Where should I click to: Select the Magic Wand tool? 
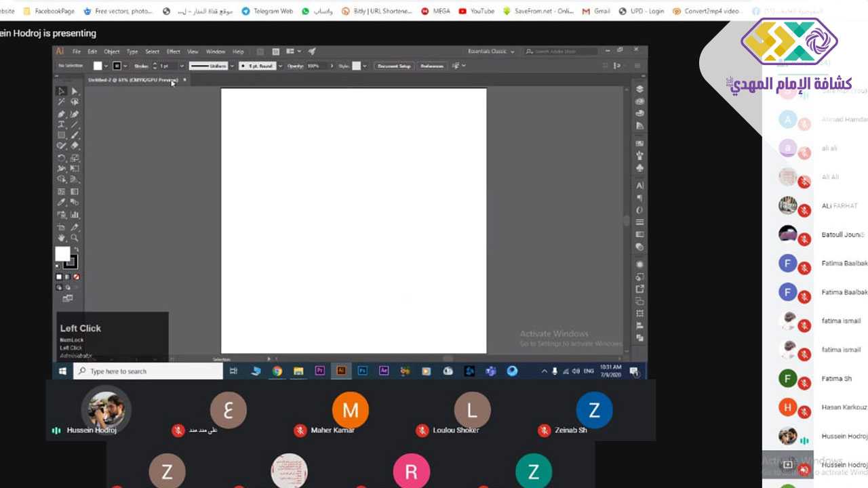coord(62,102)
